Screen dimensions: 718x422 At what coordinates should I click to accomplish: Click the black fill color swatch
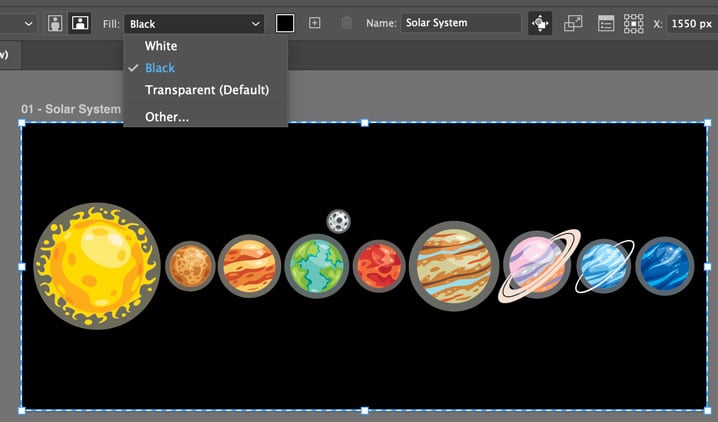pyautogui.click(x=285, y=23)
